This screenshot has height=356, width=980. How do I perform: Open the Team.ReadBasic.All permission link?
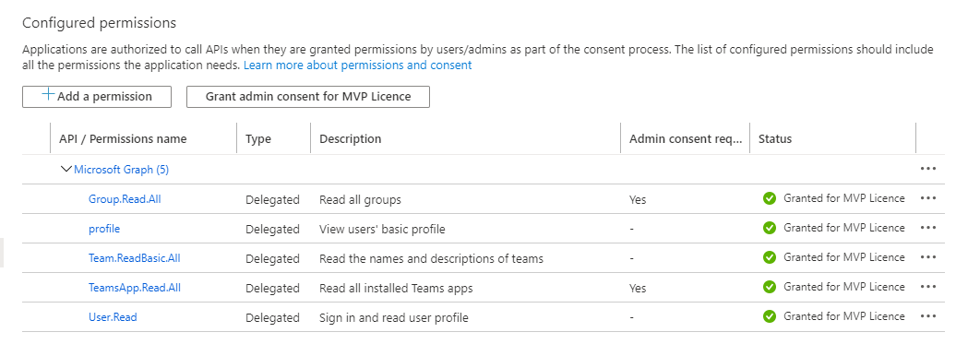click(135, 258)
